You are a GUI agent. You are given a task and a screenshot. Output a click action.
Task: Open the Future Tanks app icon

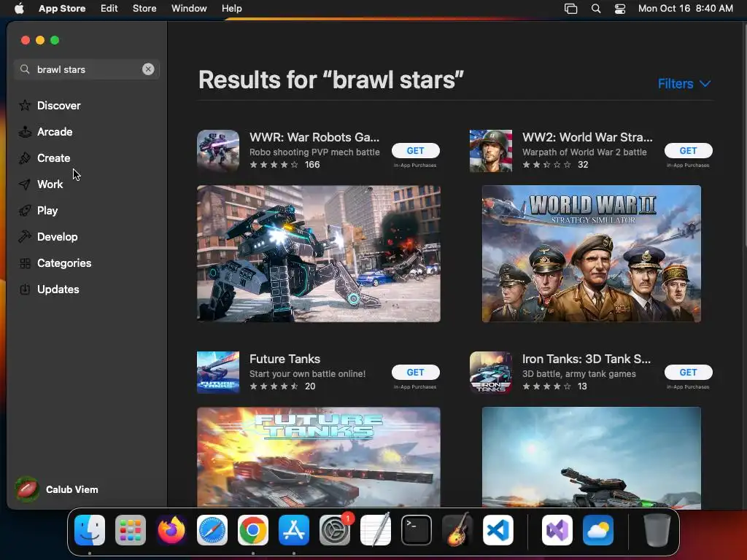pos(218,373)
